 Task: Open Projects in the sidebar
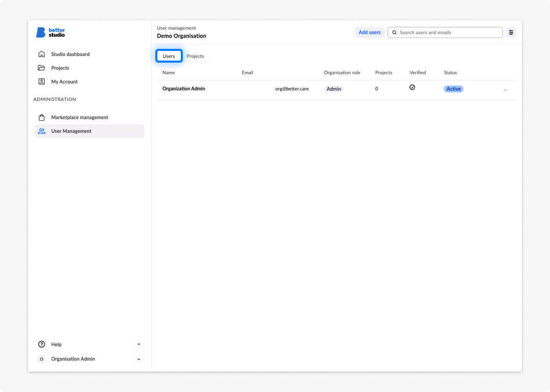90,68
